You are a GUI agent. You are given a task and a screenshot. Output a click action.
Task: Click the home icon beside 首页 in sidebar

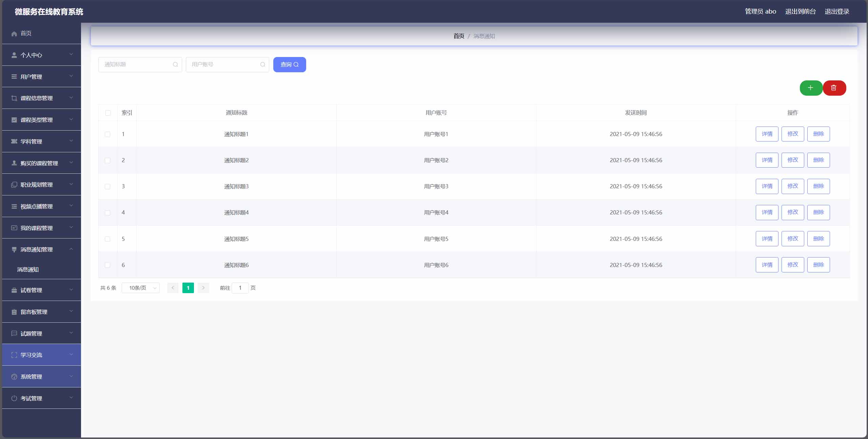(x=14, y=34)
